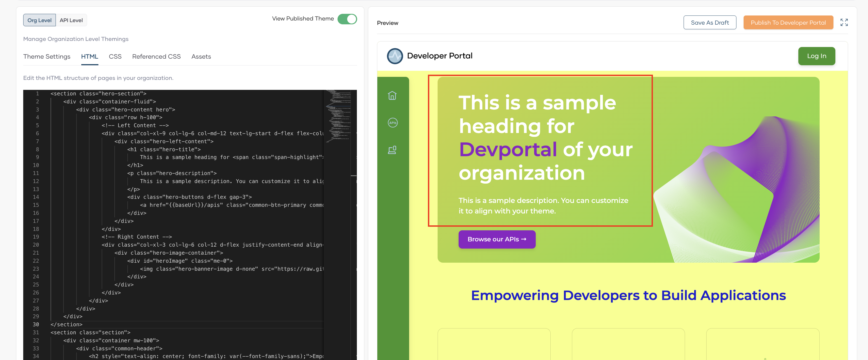Click the Save As Draft button
Screen dimensions: 868x360
tap(710, 22)
